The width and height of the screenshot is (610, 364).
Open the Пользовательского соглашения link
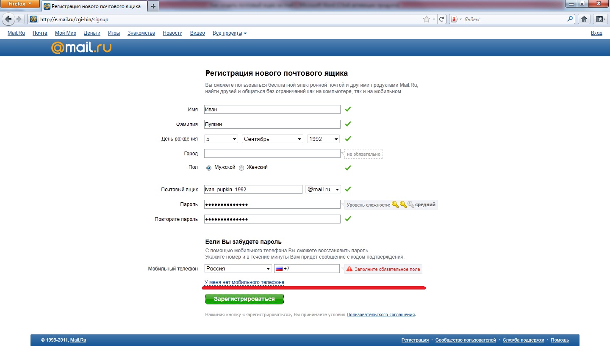(381, 314)
